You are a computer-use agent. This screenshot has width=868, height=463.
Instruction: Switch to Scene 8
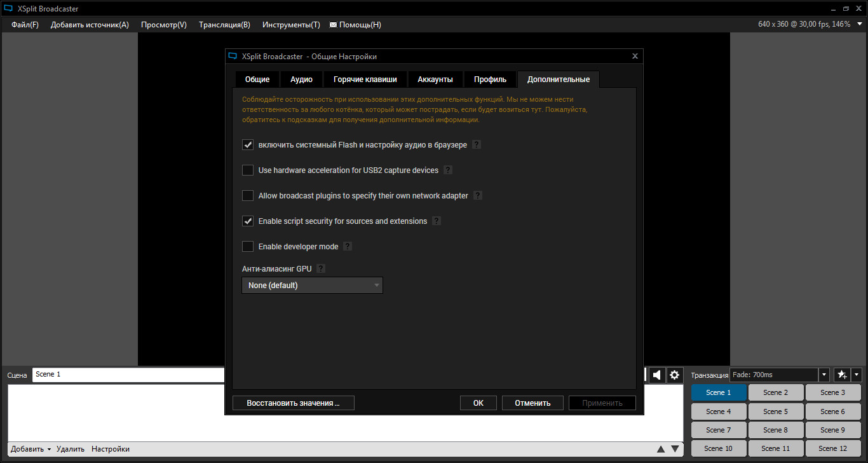(x=776, y=430)
